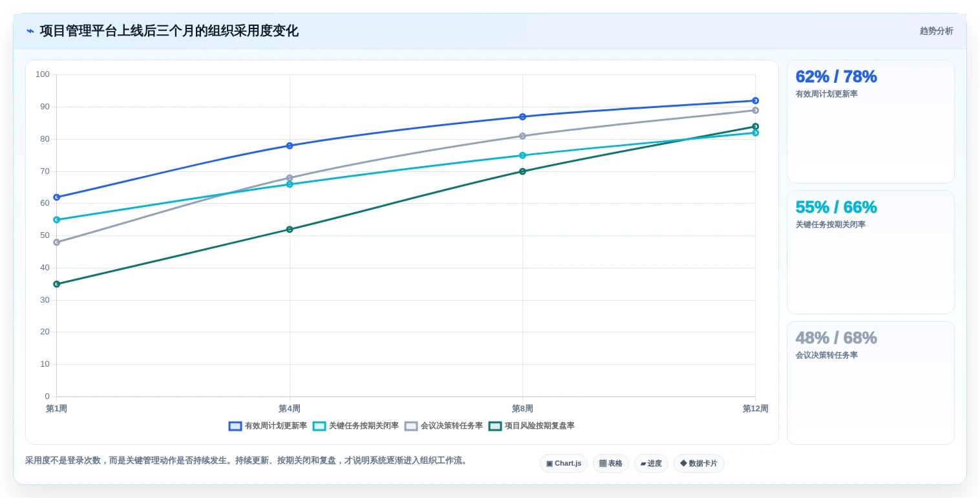Open the 62% / 78% stat card
980x498 pixels.
[x=871, y=122]
